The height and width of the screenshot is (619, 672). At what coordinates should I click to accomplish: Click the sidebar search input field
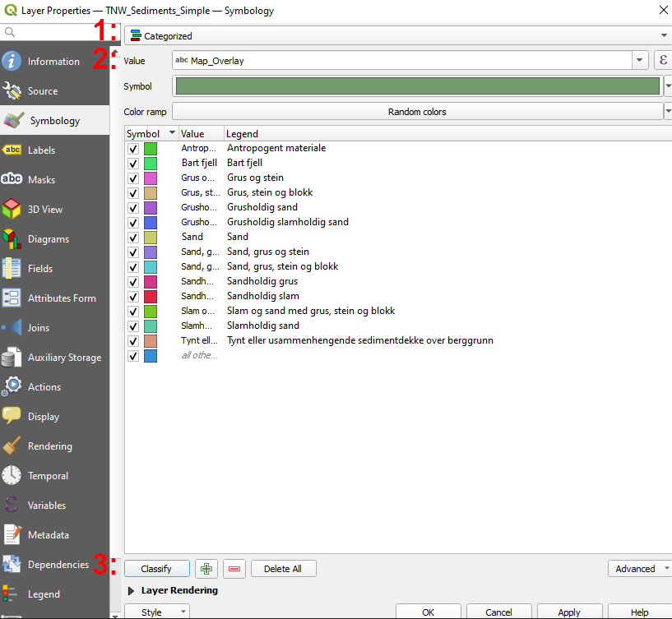[x=54, y=32]
